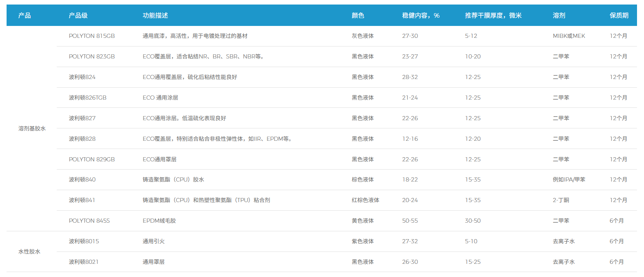Click the 产品级 column header

[x=78, y=16]
